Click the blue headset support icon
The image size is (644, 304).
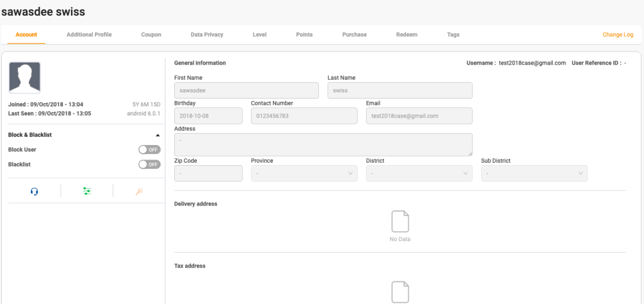(34, 192)
